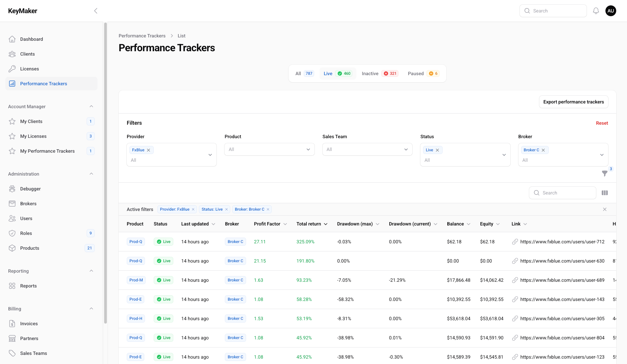Open the link icon for user-712

coord(515,242)
